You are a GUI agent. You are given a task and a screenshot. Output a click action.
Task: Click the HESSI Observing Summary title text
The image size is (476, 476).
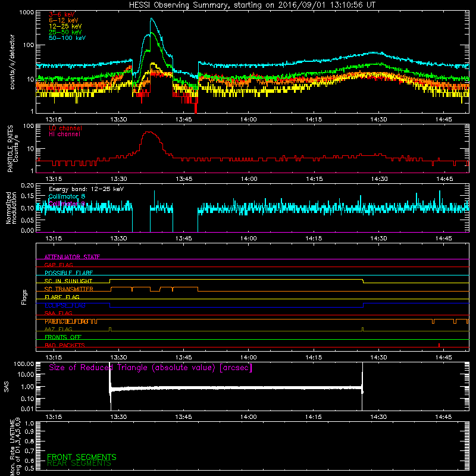[x=252, y=5]
